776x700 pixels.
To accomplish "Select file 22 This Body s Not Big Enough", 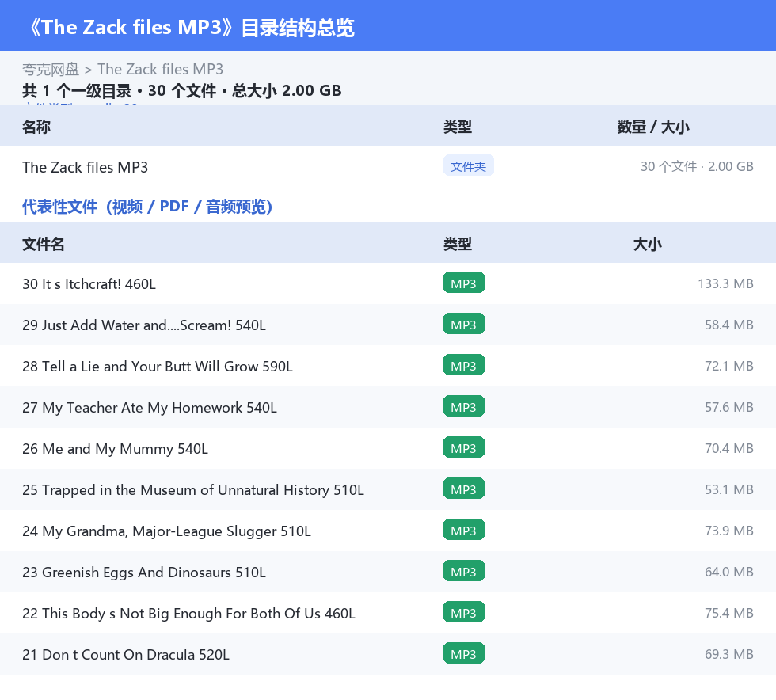I will 189,613.
